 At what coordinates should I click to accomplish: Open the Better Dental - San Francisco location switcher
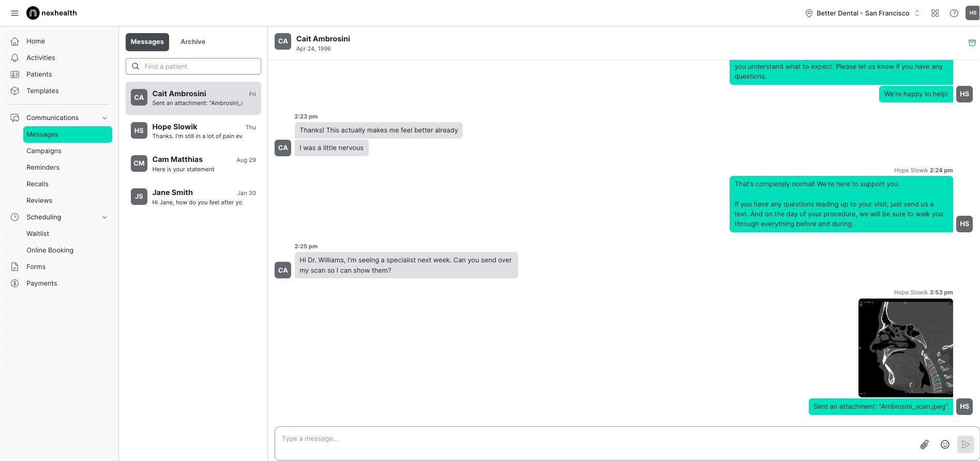pyautogui.click(x=862, y=13)
